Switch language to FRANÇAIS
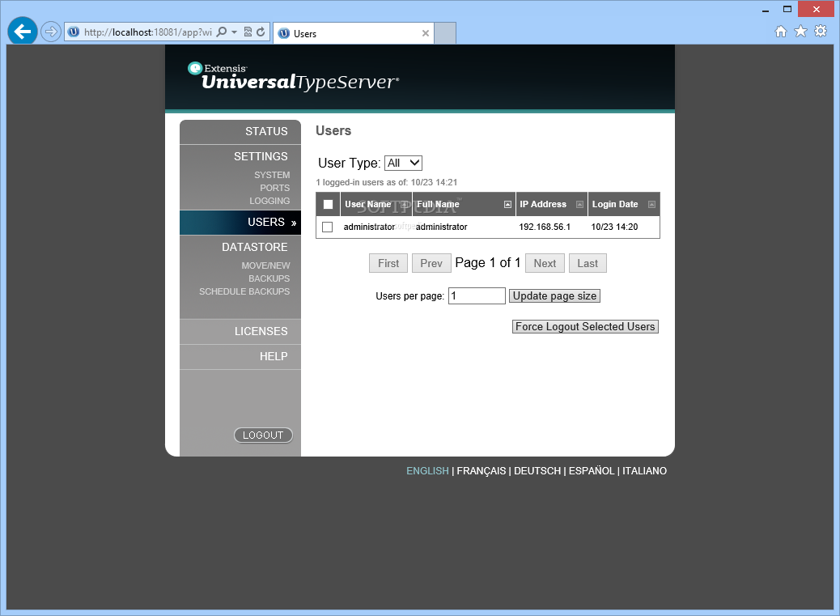Screen dimensions: 840x616 pyautogui.click(x=481, y=471)
